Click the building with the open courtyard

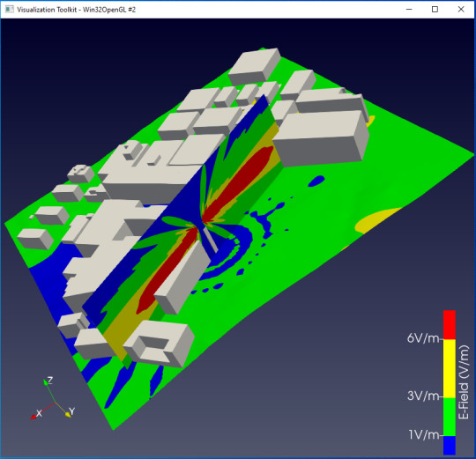tap(159, 343)
